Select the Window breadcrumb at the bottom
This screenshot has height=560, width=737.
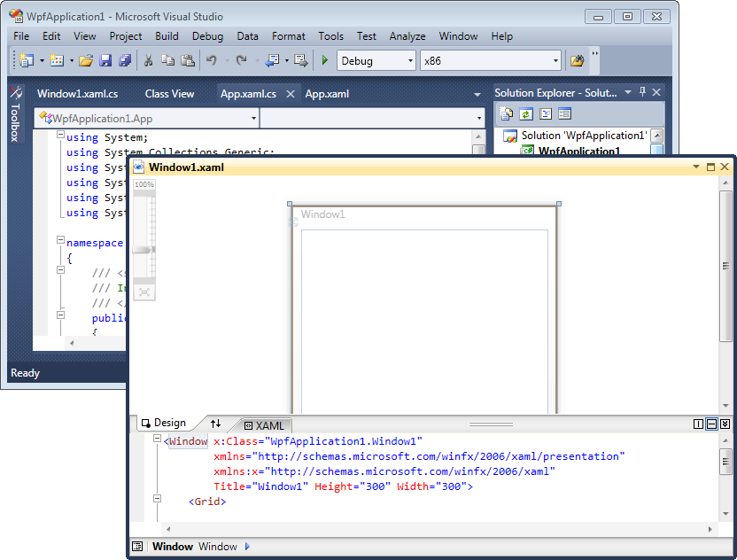pos(173,546)
